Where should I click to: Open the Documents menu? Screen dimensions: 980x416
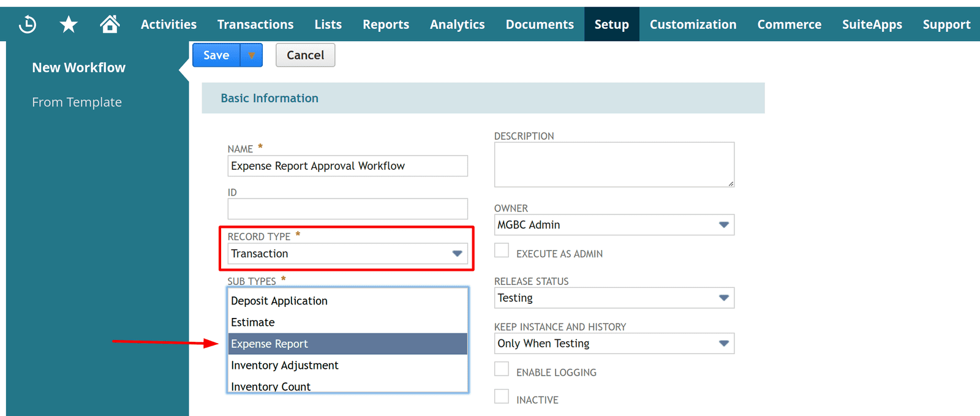tap(540, 25)
